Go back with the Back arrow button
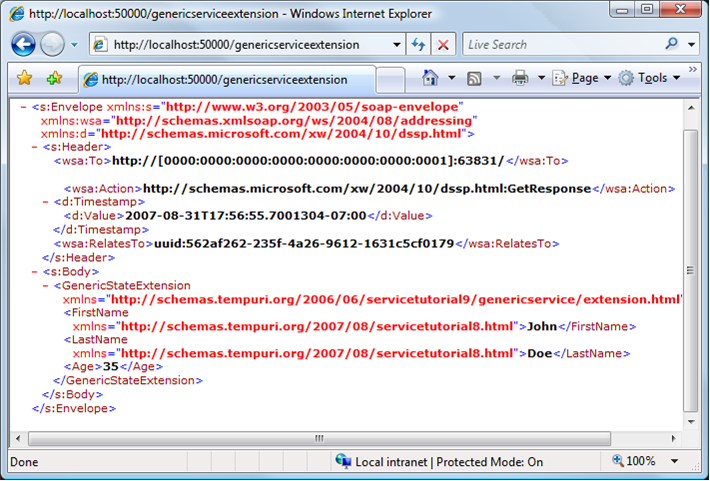The image size is (710, 481). 23,44
